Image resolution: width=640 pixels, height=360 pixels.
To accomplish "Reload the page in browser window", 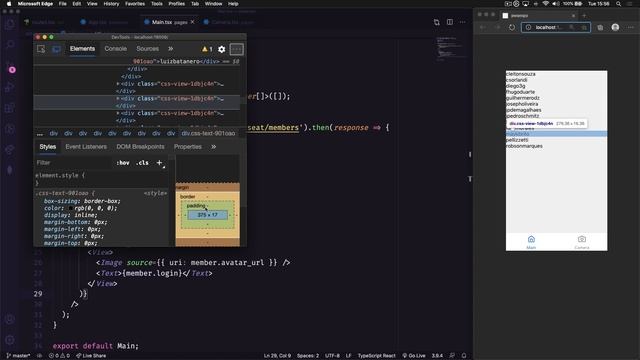I will [512, 27].
